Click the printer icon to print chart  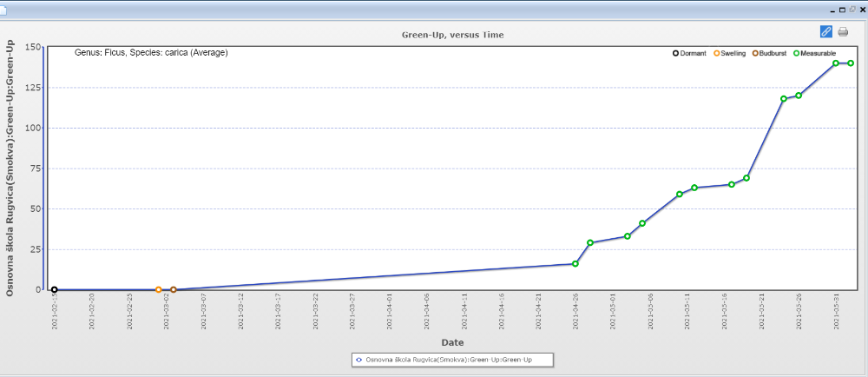point(843,32)
